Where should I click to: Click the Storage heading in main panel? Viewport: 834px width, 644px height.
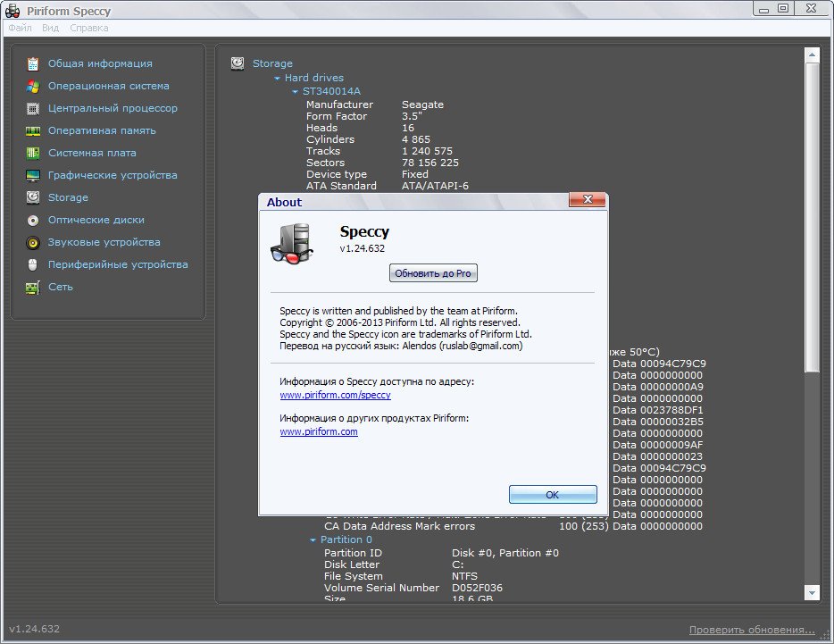click(x=272, y=63)
